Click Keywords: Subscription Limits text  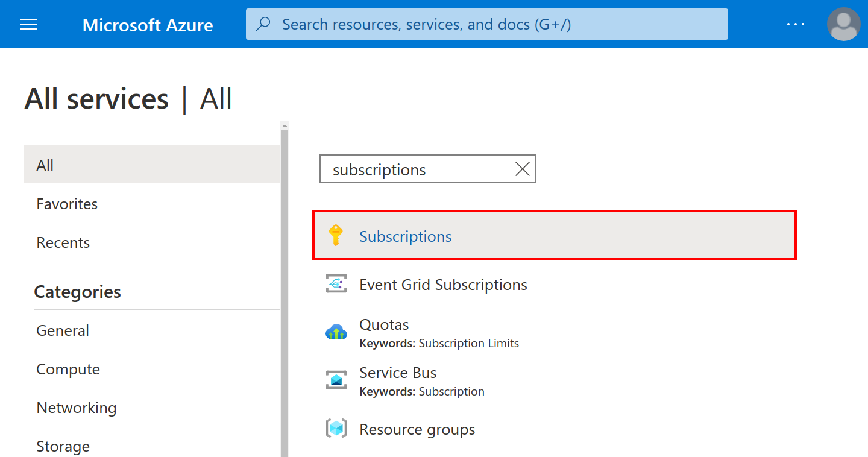[439, 344]
